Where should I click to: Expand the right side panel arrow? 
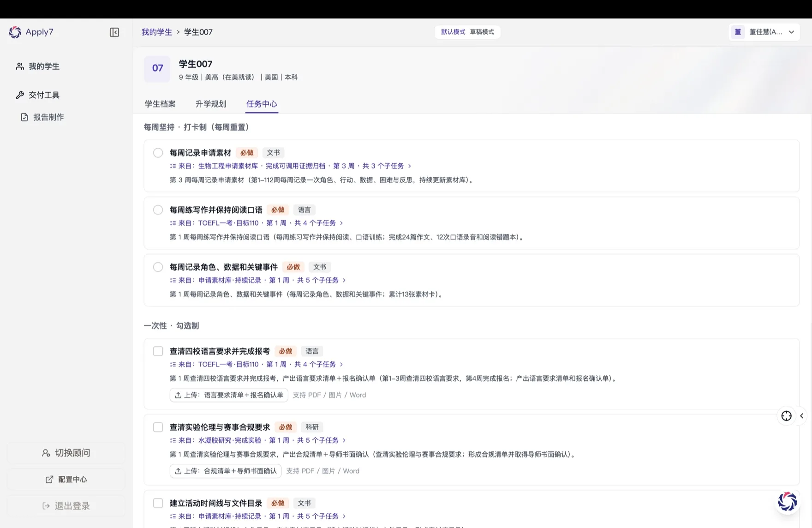(802, 416)
